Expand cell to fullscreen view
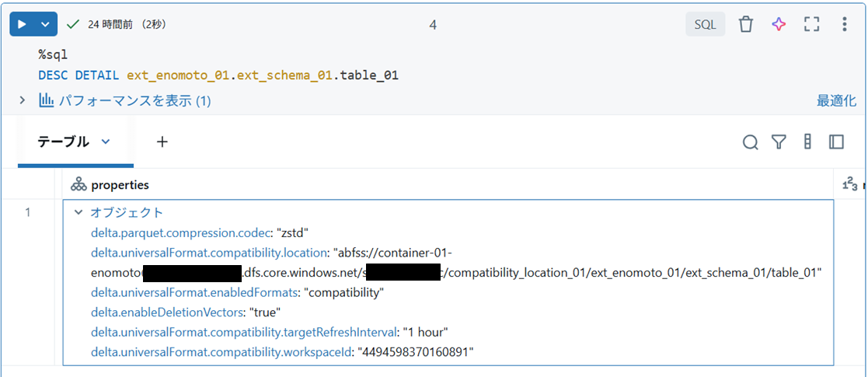The height and width of the screenshot is (377, 868). (811, 24)
